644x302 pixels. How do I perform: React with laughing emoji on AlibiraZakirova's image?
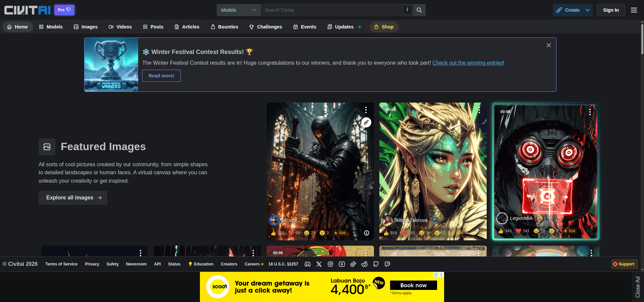tap(422, 233)
